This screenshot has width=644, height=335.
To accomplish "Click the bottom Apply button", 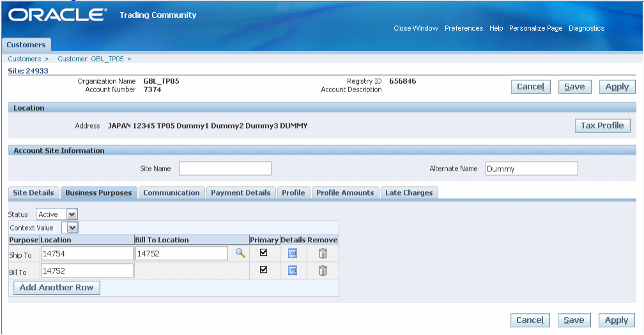I will (617, 320).
